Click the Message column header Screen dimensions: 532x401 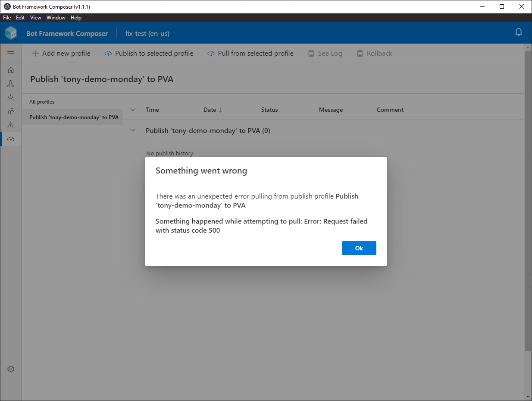point(331,110)
